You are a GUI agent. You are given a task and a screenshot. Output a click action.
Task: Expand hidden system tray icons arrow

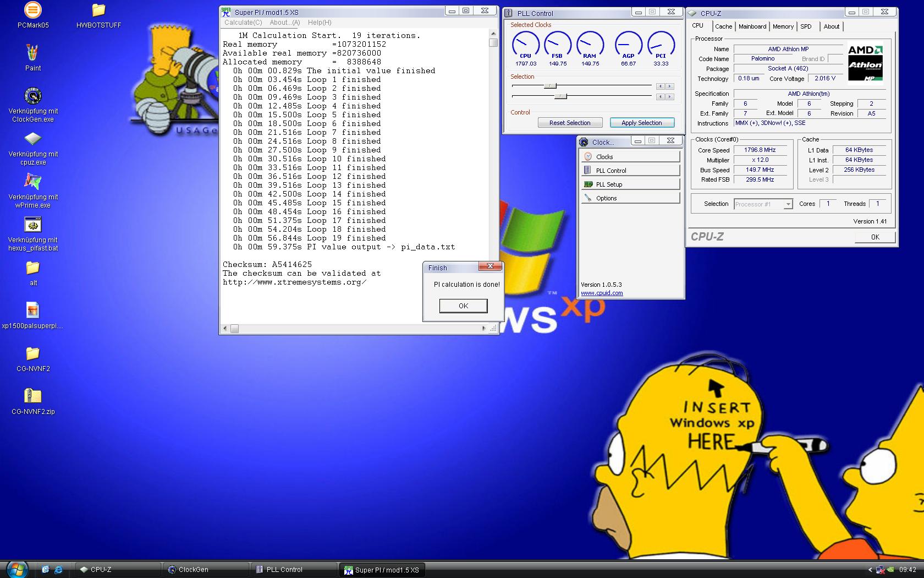pos(870,570)
